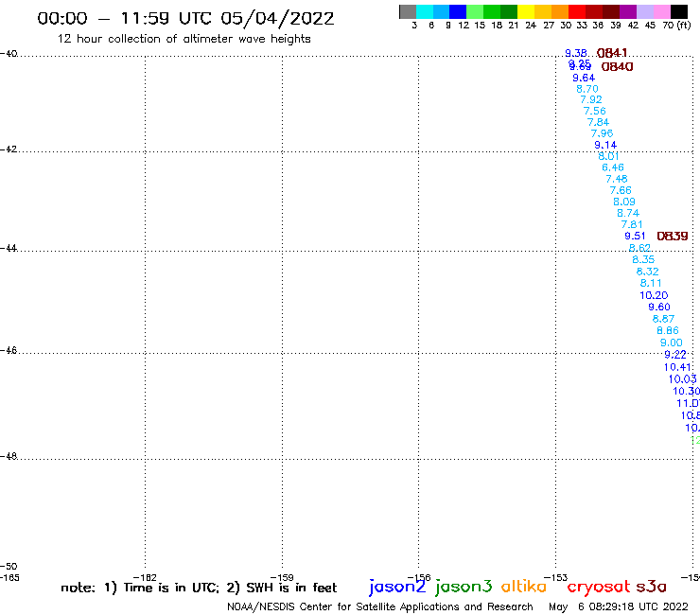Select the black swatch at the legend end

[x=679, y=11]
